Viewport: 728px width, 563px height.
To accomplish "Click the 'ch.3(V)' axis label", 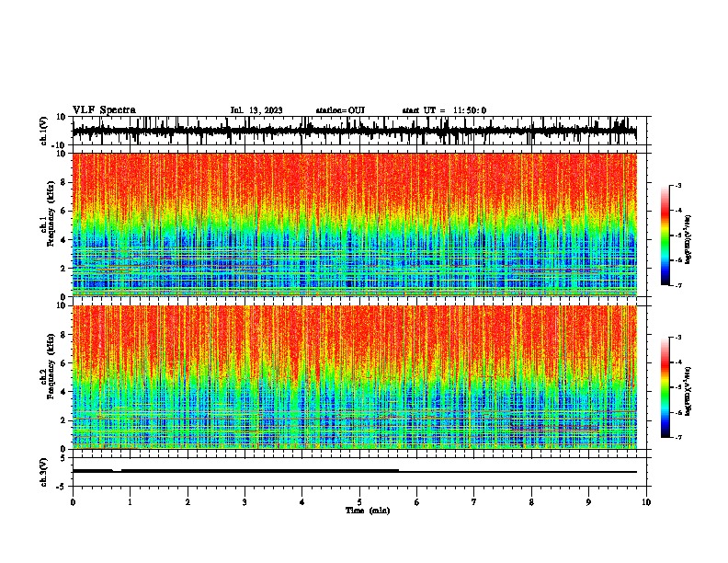I will pyautogui.click(x=44, y=472).
